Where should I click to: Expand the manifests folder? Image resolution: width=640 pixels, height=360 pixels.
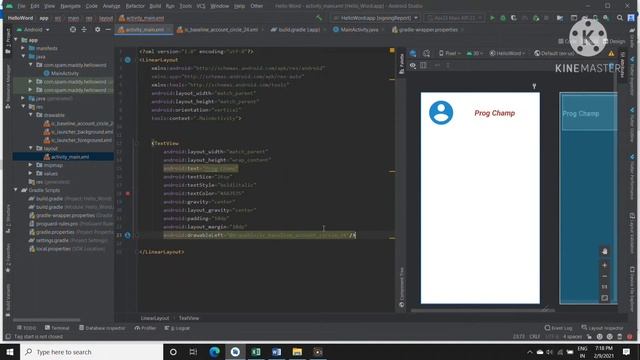pos(23,48)
